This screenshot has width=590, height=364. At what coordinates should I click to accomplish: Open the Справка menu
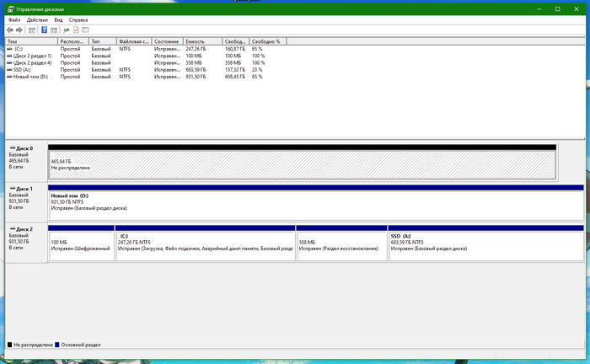coord(78,19)
